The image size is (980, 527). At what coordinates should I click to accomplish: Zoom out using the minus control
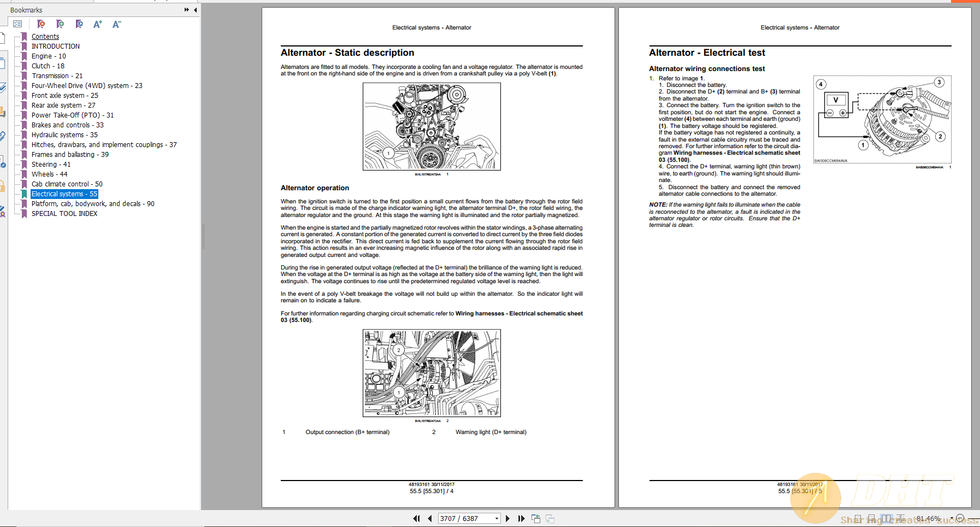(960, 518)
